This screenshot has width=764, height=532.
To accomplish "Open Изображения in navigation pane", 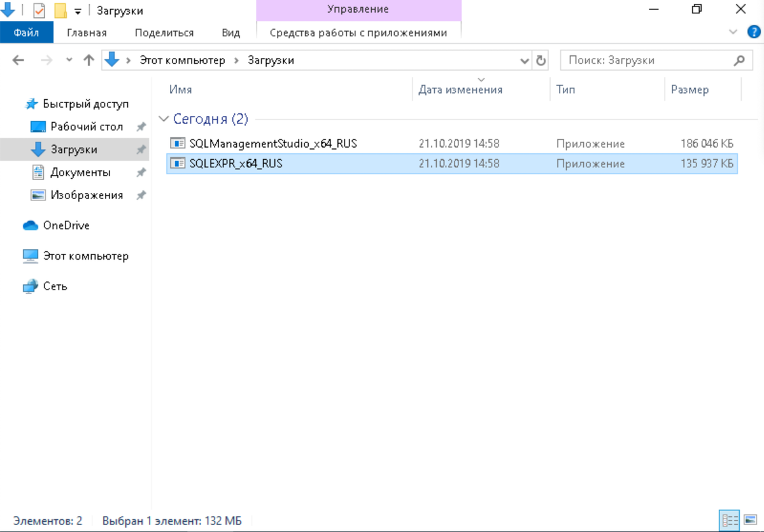I will [x=87, y=195].
